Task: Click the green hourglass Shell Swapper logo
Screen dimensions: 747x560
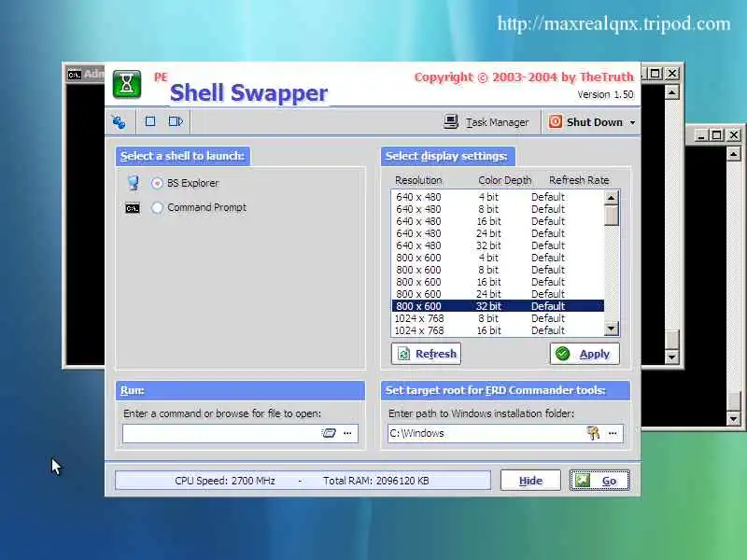Action: tap(127, 84)
